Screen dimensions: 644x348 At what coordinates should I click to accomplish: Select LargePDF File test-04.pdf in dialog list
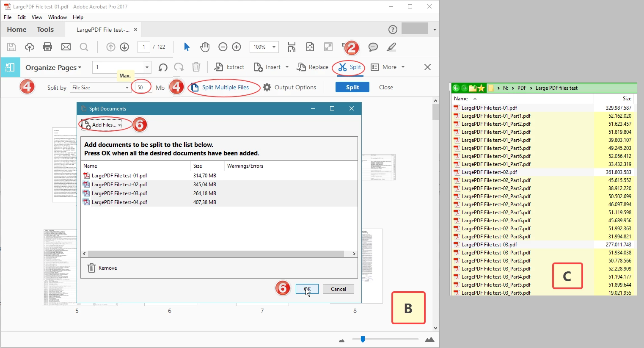tap(219, 202)
